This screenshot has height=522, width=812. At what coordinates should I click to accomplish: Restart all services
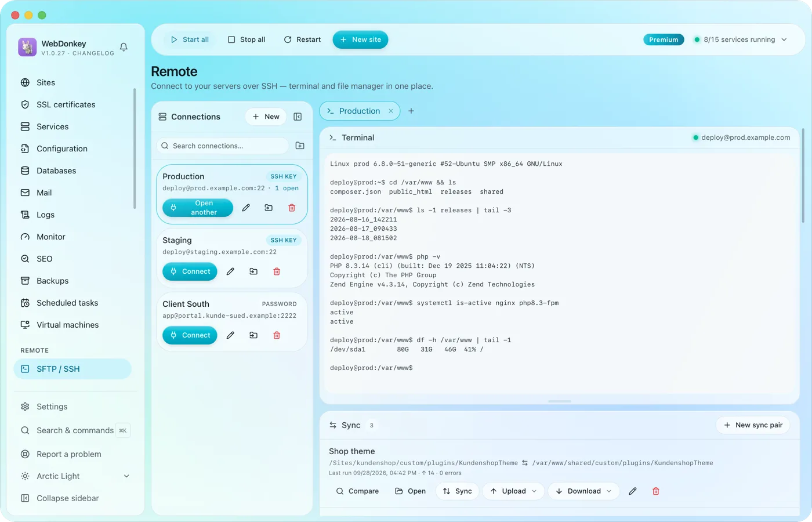[x=302, y=39]
